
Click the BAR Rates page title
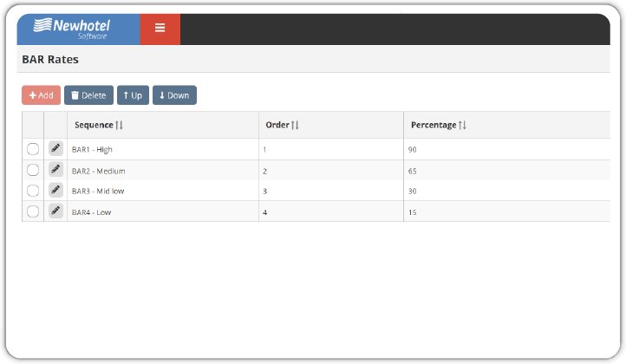pos(50,60)
